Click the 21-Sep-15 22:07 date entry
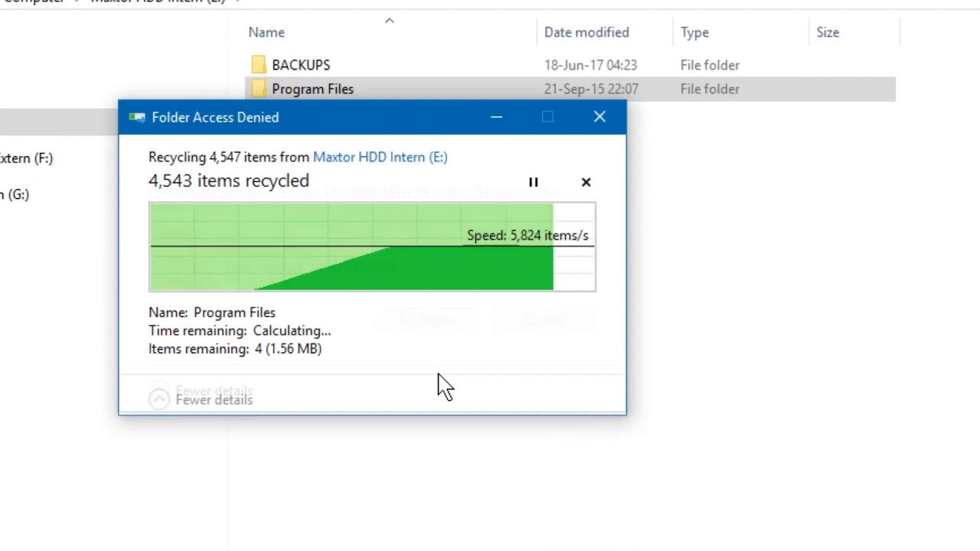The image size is (980, 551). 590,89
